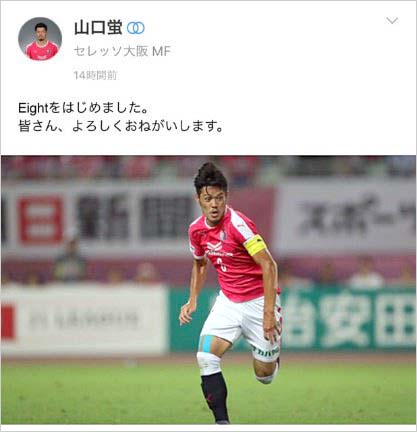Click the 皆さん、よろしくおねがいします line

(120, 126)
